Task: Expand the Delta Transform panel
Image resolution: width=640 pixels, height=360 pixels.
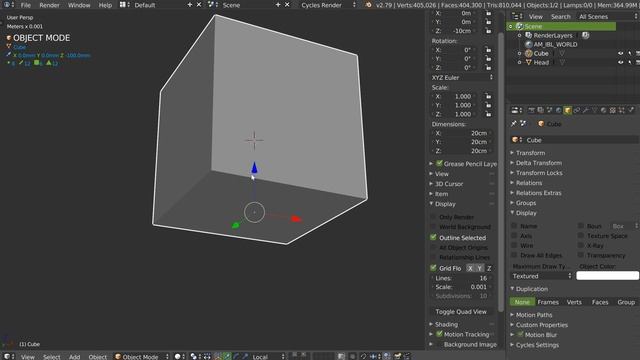Action: click(538, 163)
